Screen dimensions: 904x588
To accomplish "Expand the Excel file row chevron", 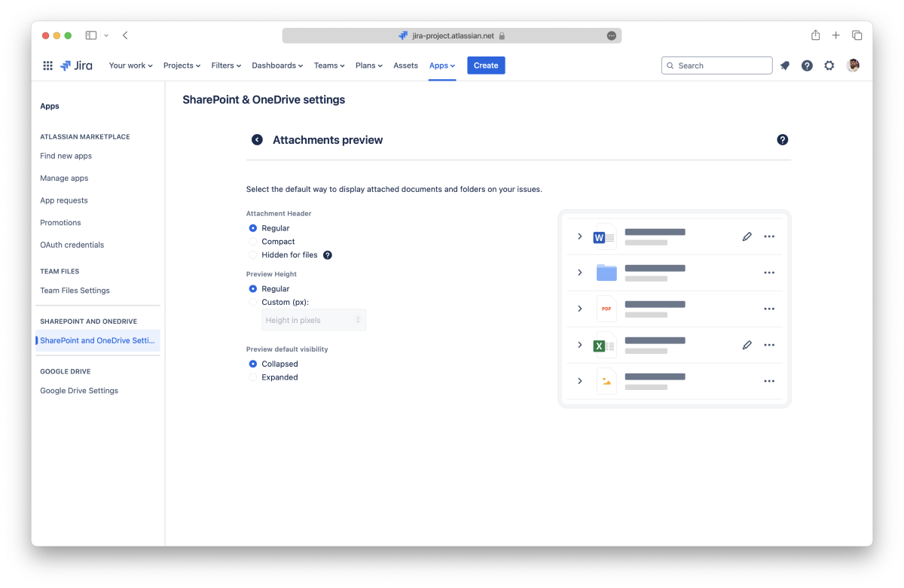I will pyautogui.click(x=579, y=345).
